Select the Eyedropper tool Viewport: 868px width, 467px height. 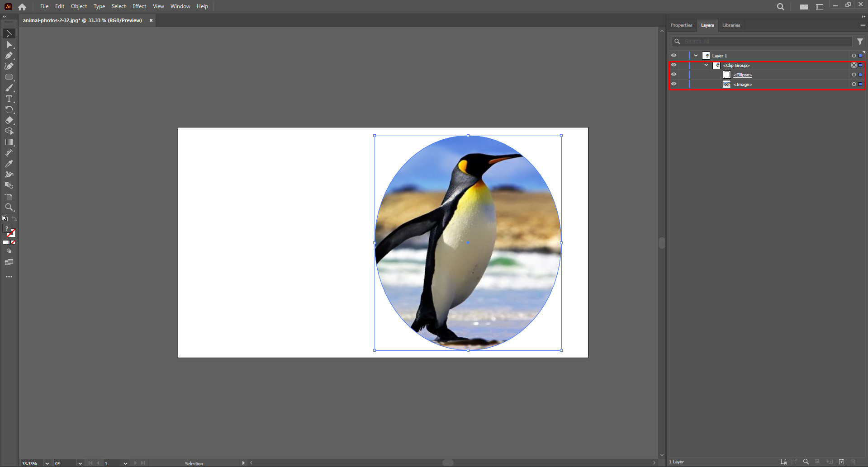click(x=9, y=164)
